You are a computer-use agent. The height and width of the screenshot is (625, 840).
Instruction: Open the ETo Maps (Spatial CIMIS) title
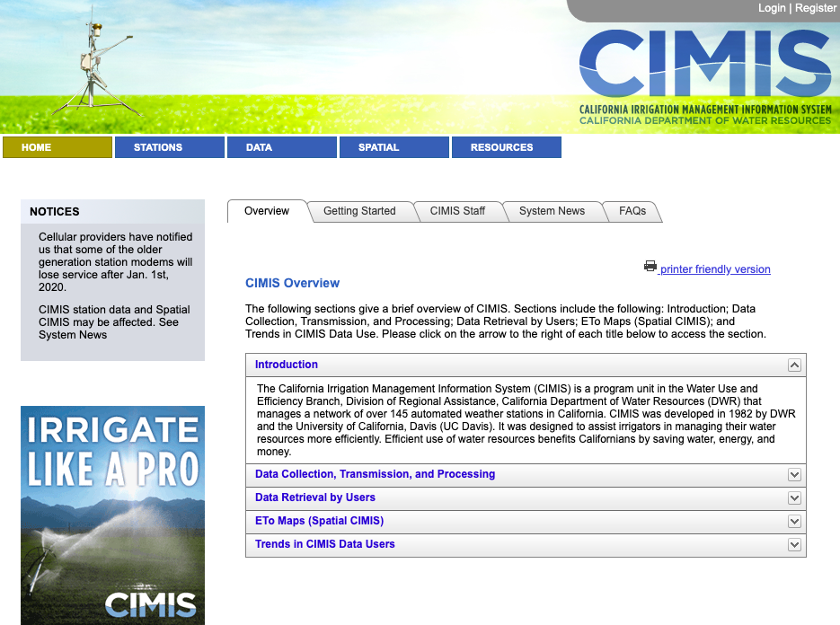click(319, 521)
